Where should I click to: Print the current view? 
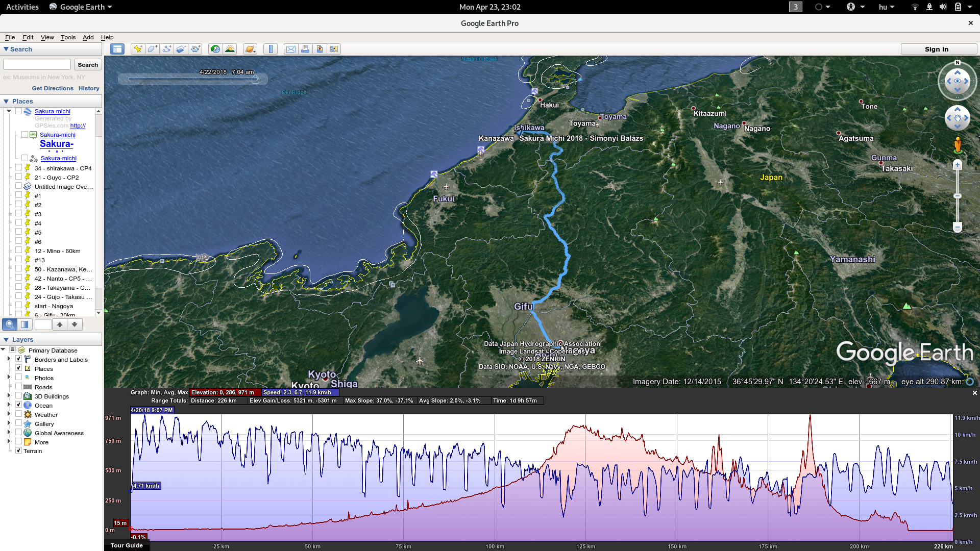click(x=305, y=49)
